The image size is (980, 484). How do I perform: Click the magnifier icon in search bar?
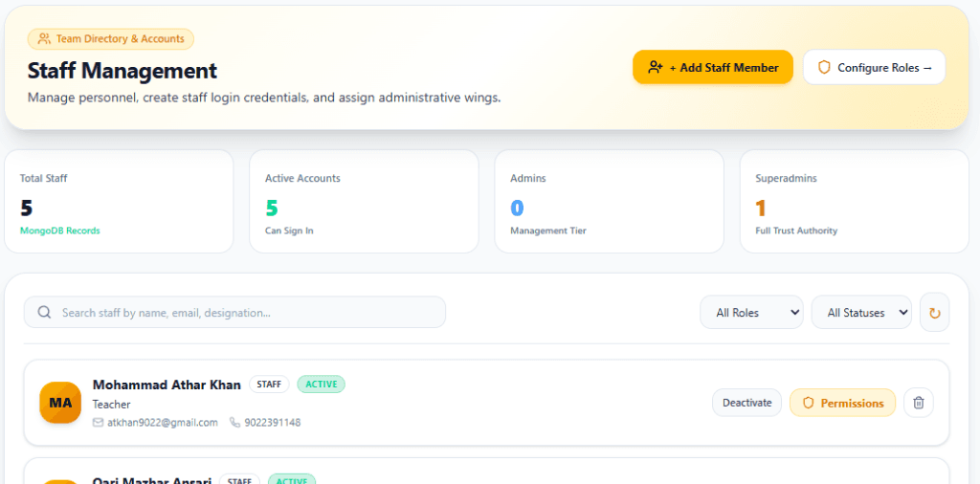point(44,312)
